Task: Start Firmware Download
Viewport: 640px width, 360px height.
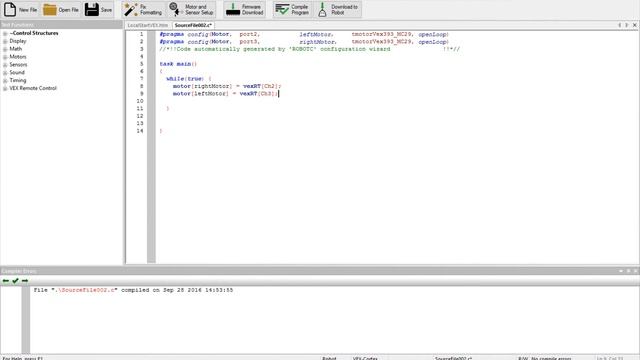Action: coord(244,9)
